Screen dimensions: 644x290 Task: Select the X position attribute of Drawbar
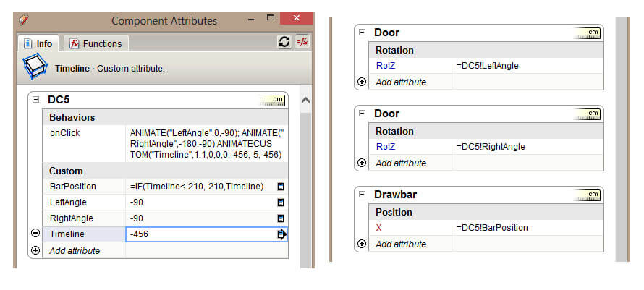[378, 228]
